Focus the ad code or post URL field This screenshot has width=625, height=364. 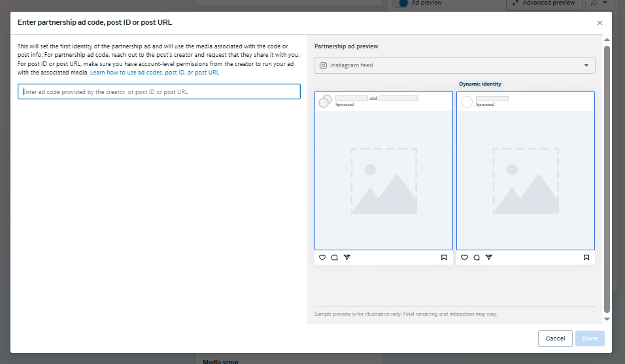[159, 91]
